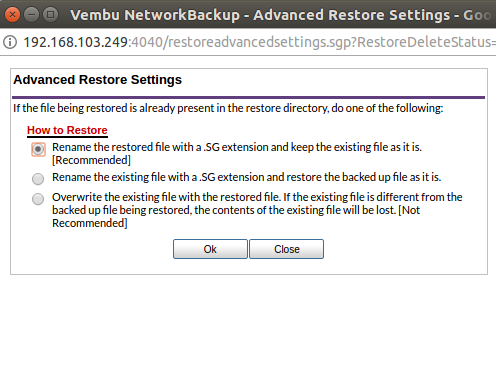496x383 pixels.
Task: Click the '[Recommended]' note under the first option
Action: coord(91,160)
